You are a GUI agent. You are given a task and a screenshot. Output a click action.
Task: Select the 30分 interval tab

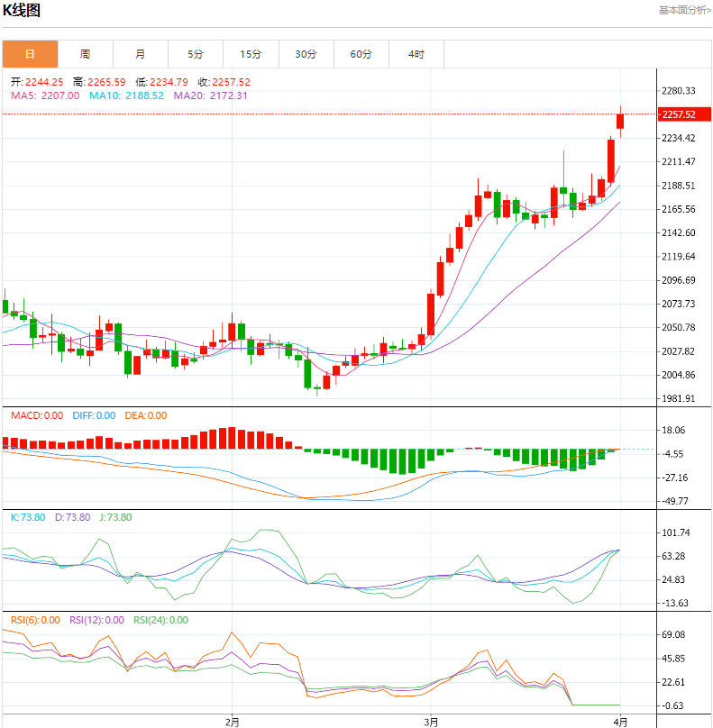click(x=306, y=54)
